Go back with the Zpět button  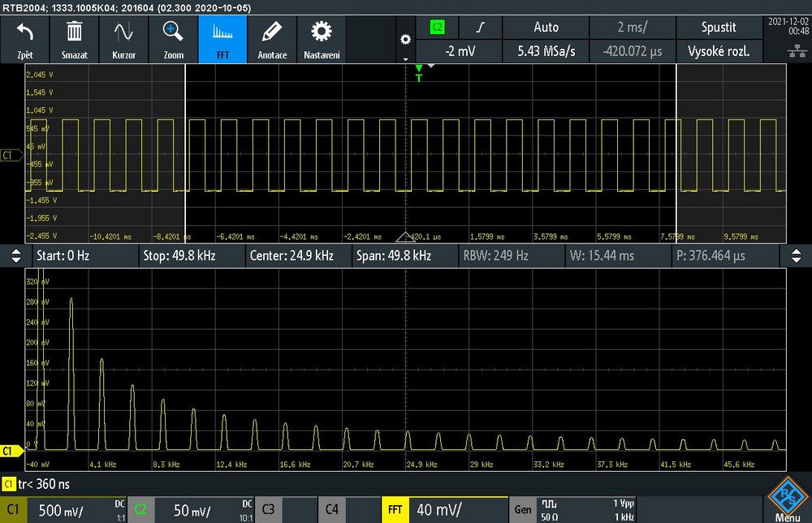pyautogui.click(x=25, y=39)
